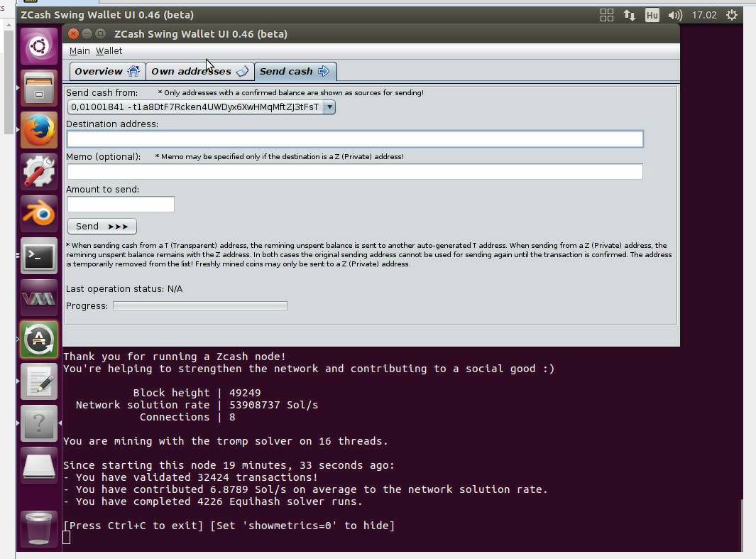This screenshot has height=559, width=756.
Task: Click the question mark dock icon
Action: tap(39, 423)
